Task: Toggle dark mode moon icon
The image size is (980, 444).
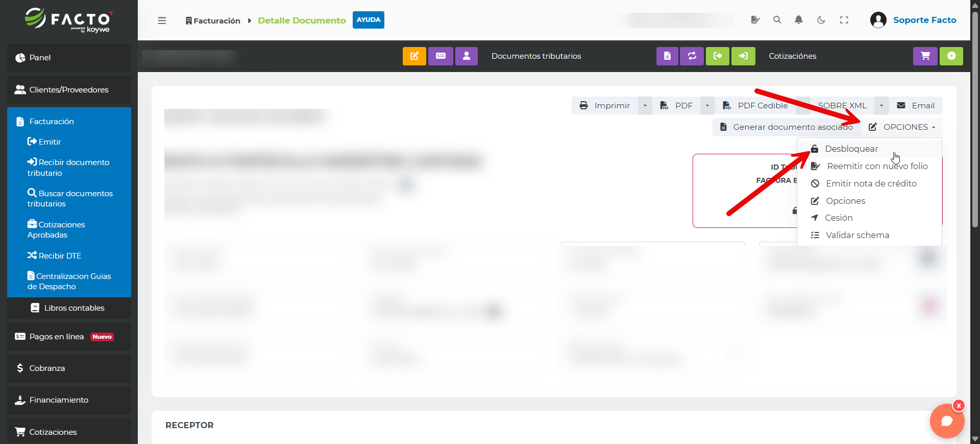Action: coord(821,20)
